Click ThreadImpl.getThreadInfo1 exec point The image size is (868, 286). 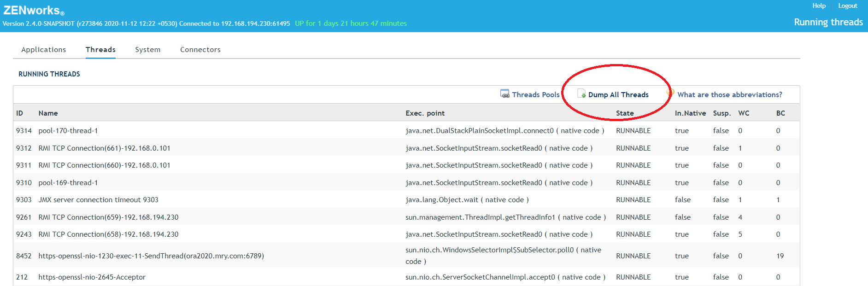(x=505, y=217)
